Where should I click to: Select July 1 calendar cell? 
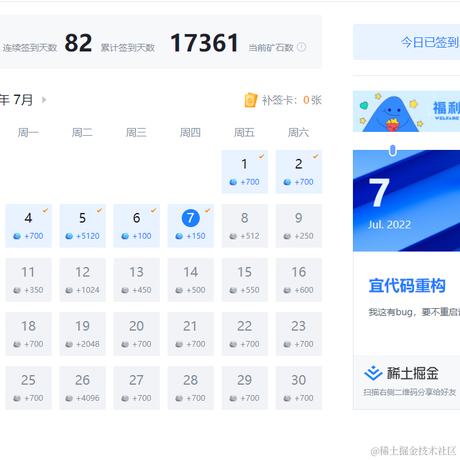click(245, 172)
